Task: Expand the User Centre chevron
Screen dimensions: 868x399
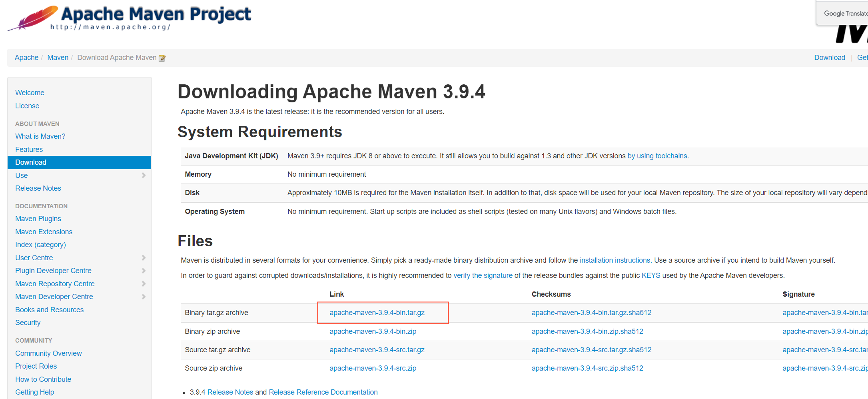Action: click(144, 258)
